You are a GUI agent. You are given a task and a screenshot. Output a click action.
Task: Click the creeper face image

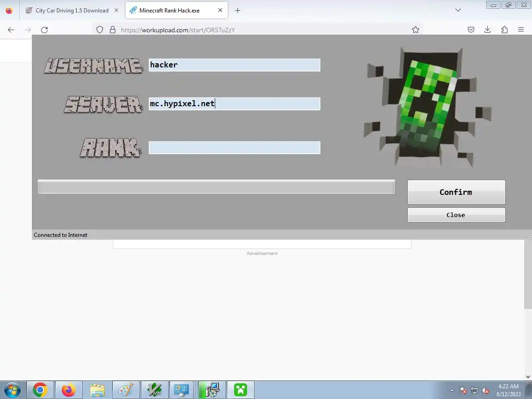click(428, 107)
